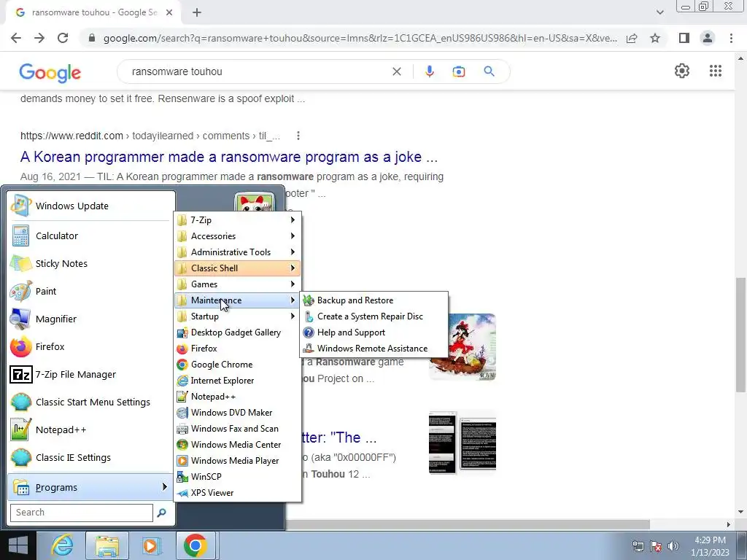Image resolution: width=747 pixels, height=560 pixels.
Task: Click the Windows Start button
Action: 18,545
